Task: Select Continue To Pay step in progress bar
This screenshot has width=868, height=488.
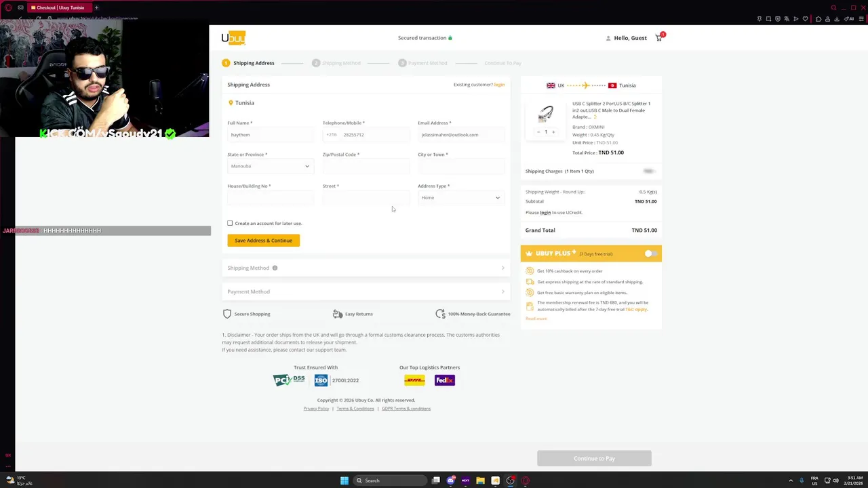Action: pos(502,63)
